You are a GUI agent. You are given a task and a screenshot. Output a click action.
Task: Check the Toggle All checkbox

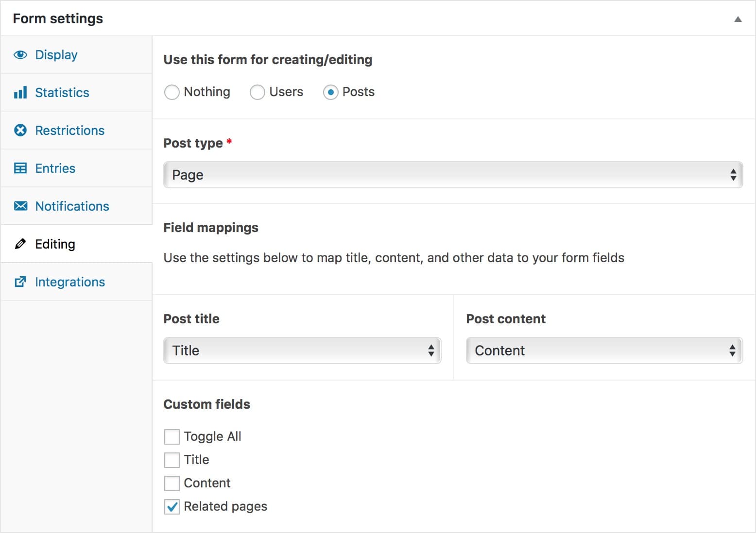point(172,436)
